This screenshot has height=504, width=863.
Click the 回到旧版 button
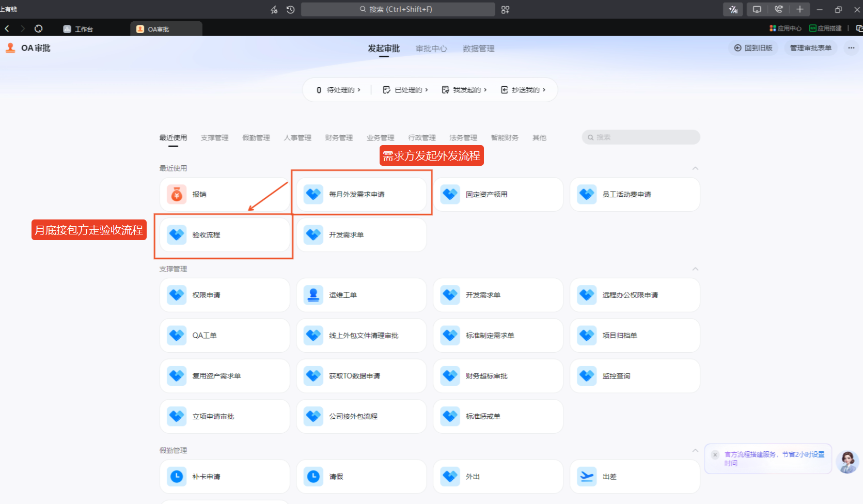[x=753, y=48]
